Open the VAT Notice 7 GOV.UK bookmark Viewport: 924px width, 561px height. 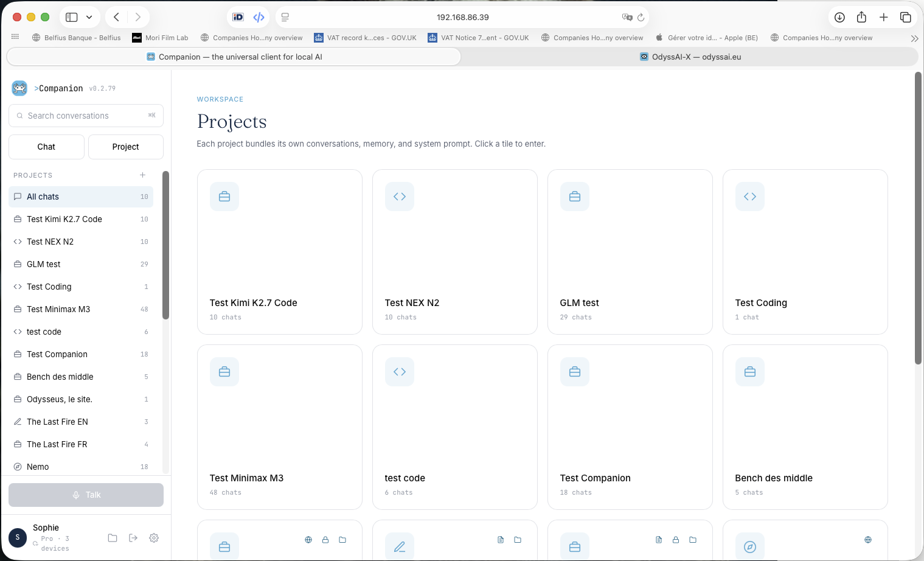(478, 38)
